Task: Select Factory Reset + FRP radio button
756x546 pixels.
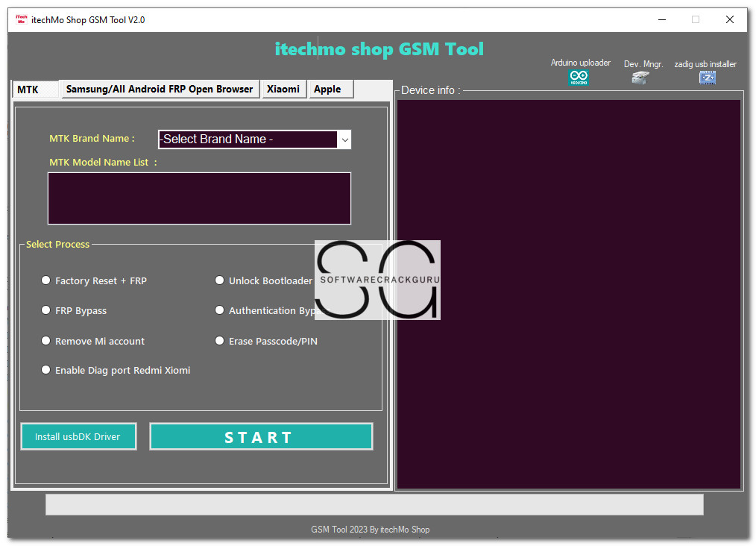Action: coord(45,280)
